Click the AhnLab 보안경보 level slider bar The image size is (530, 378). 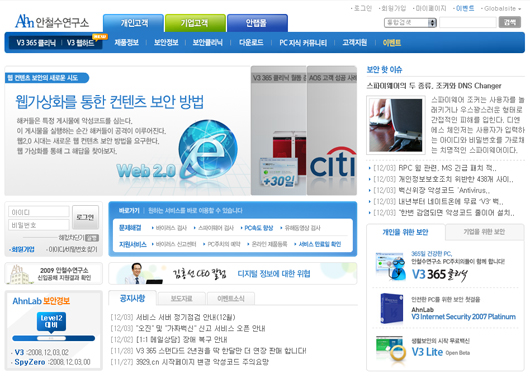point(53,338)
